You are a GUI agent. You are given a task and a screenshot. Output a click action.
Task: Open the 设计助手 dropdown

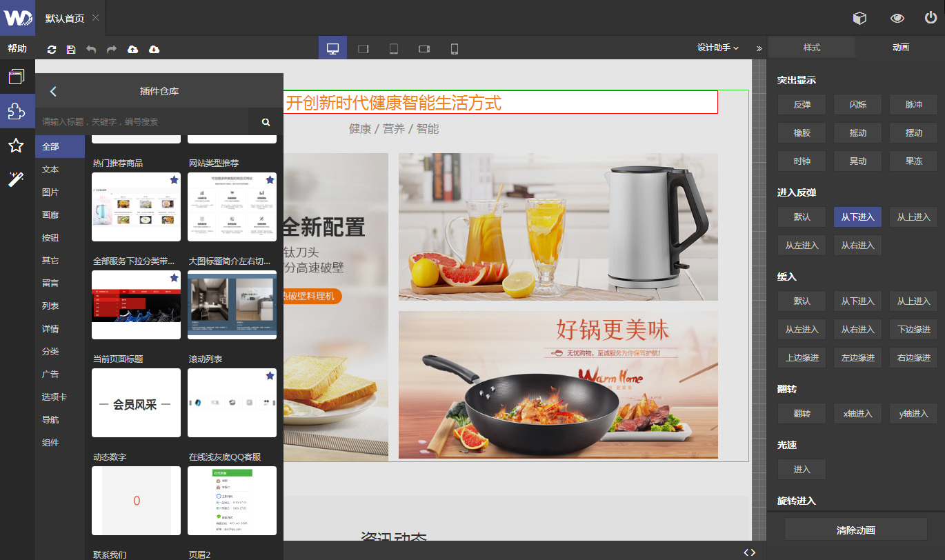click(717, 48)
